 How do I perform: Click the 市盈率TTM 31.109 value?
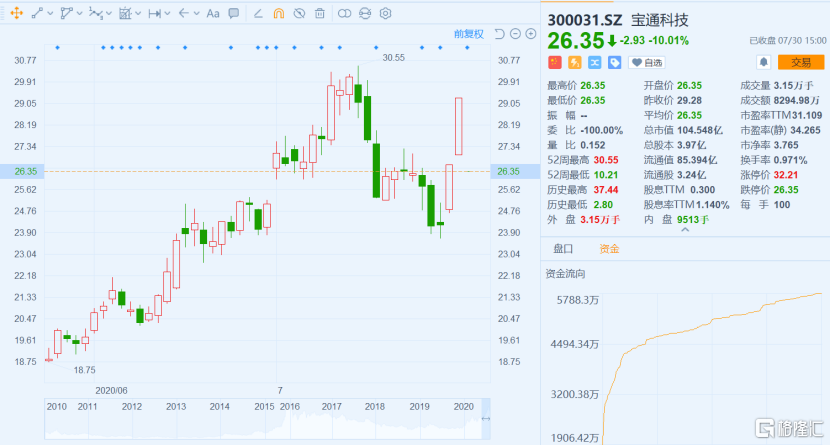point(807,115)
